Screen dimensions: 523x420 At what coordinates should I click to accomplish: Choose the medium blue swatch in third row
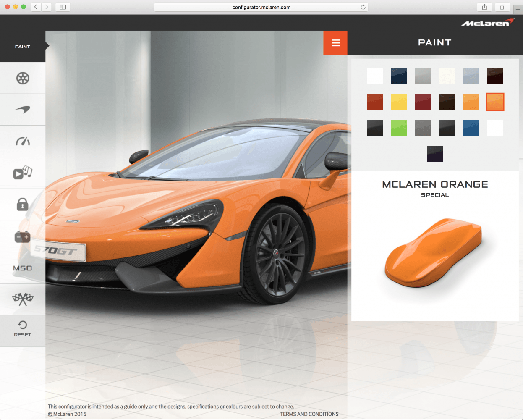[x=471, y=128]
